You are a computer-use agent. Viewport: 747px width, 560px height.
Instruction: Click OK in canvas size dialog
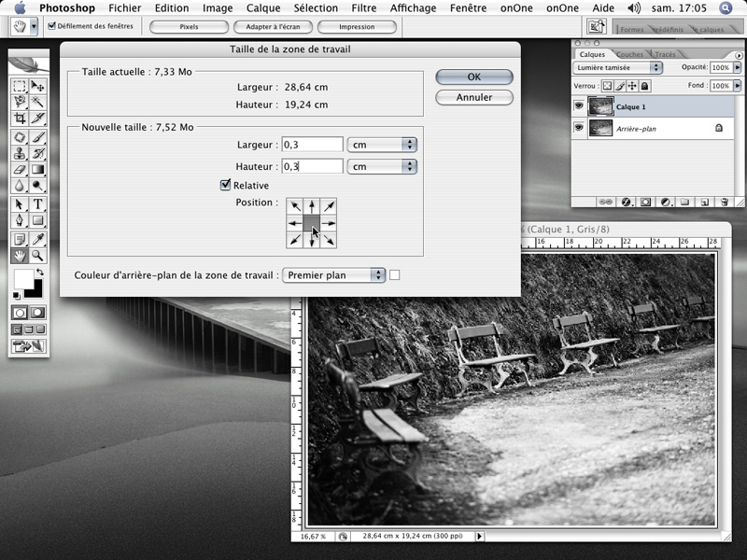(x=474, y=77)
